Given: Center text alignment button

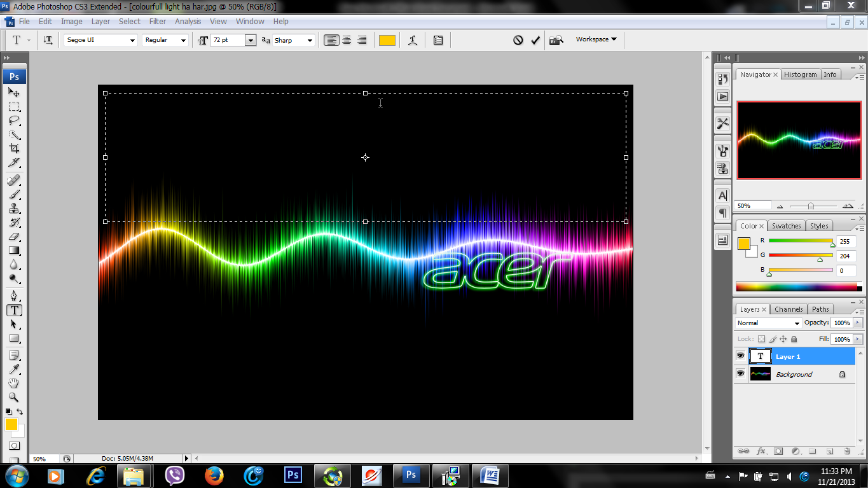Looking at the screenshot, I should click(x=347, y=40).
